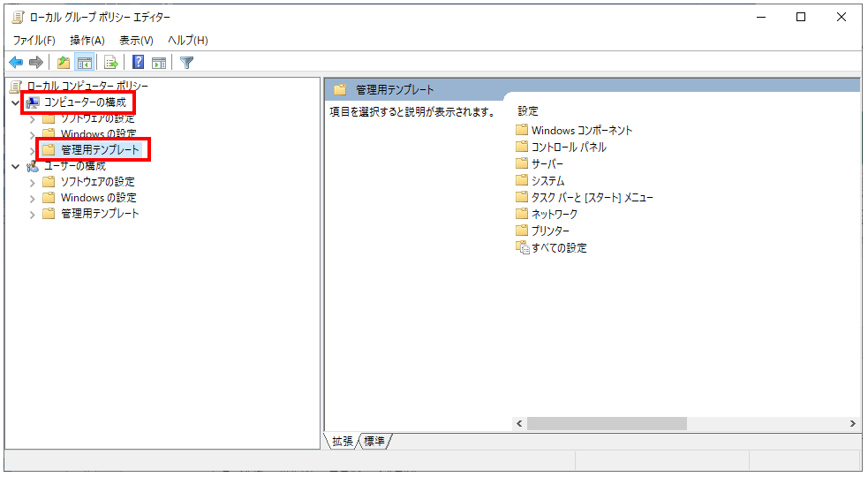Switch to the 標準 tab
Viewport: 868px width, 477px height.
pos(374,442)
